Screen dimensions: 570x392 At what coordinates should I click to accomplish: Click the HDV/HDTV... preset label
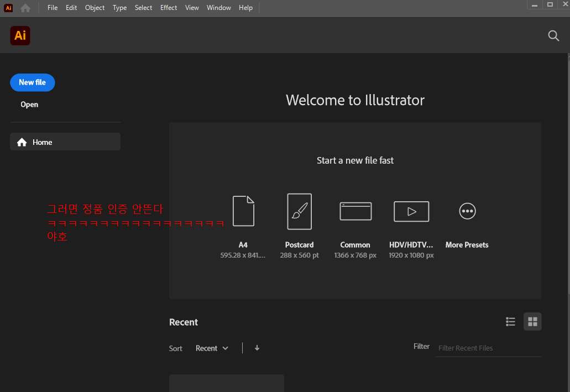point(411,245)
